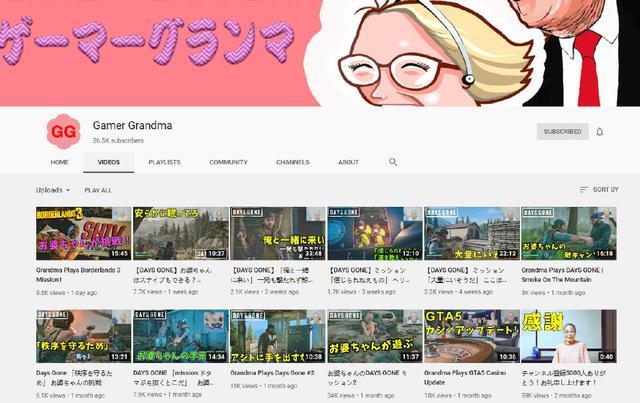Toggle the Subscribed button

point(562,131)
